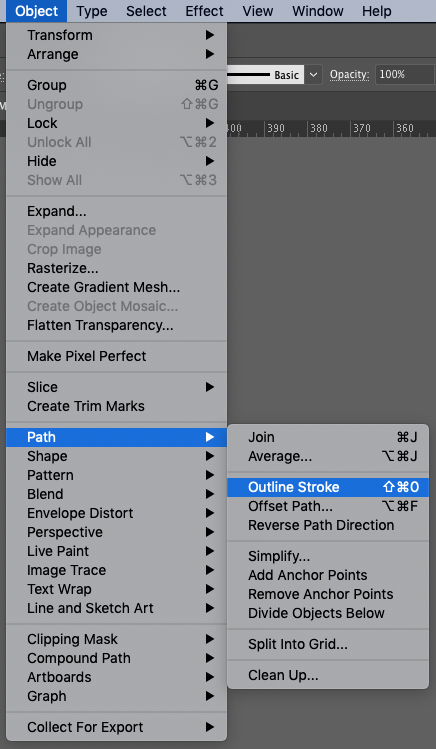
Task: Select Group command
Action: 117,85
